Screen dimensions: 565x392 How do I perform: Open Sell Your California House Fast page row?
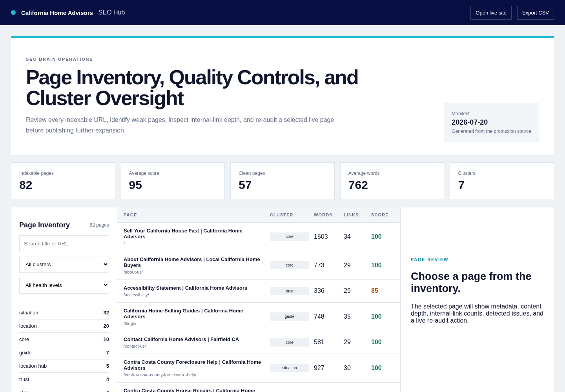259,237
